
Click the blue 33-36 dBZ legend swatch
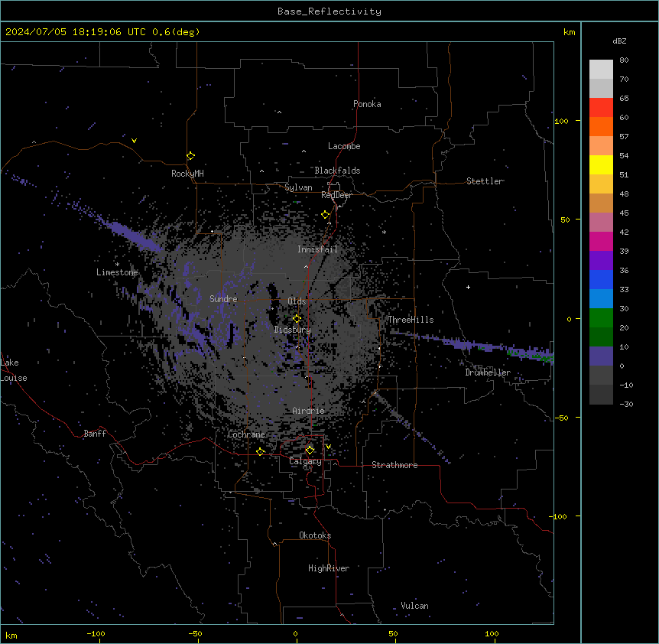click(x=601, y=279)
